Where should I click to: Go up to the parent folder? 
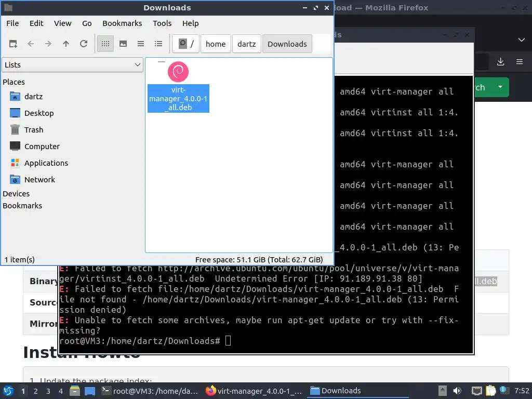(x=66, y=44)
